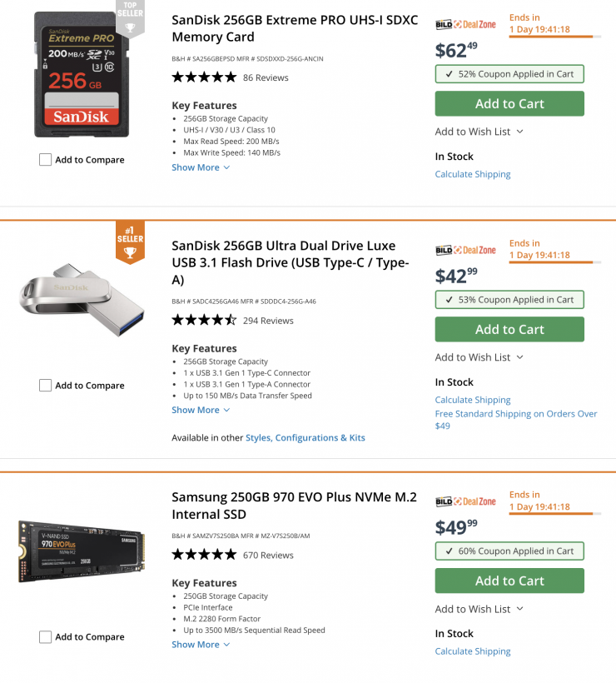Click the Top Seller trophy badge

click(x=130, y=18)
